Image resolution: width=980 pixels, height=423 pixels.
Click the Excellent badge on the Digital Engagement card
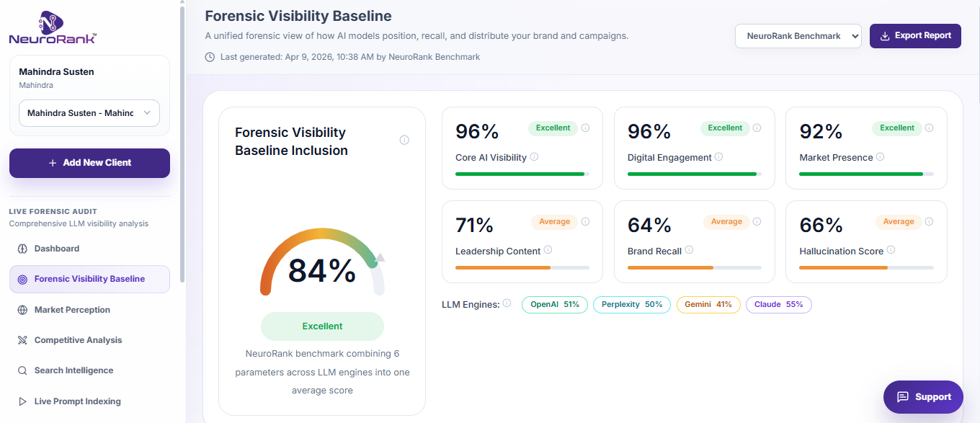(725, 128)
